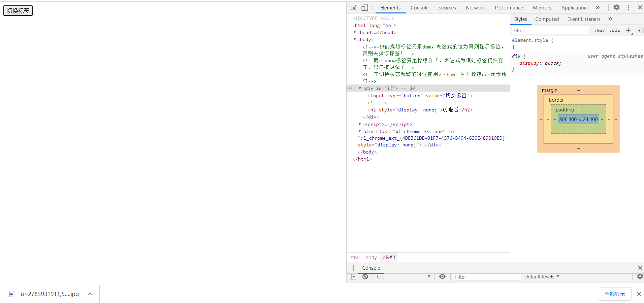Open the Application tab
The height and width of the screenshot is (303, 644).
[574, 7]
